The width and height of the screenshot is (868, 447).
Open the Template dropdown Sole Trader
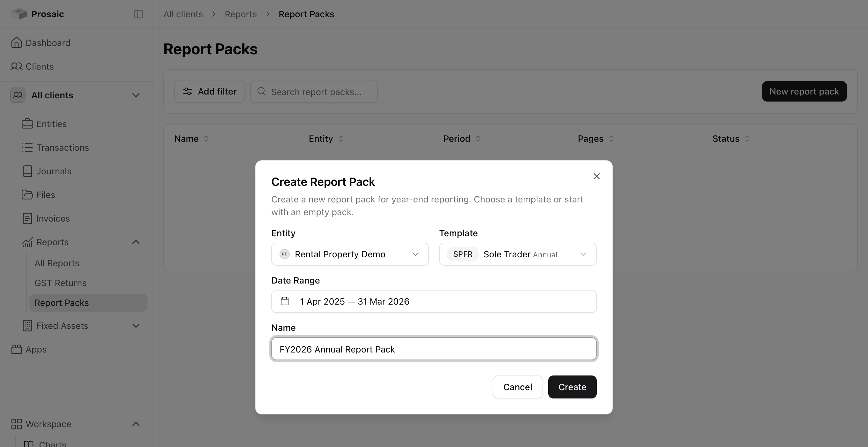518,254
